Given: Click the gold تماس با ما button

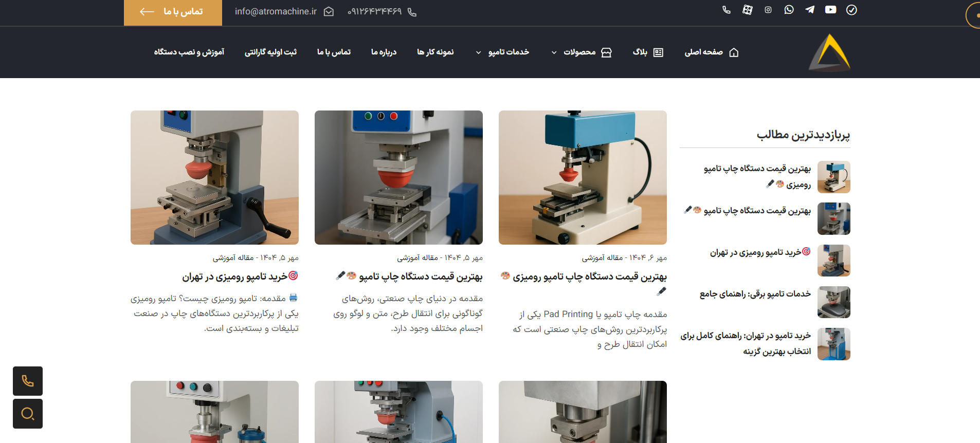Looking at the screenshot, I should coord(173,12).
